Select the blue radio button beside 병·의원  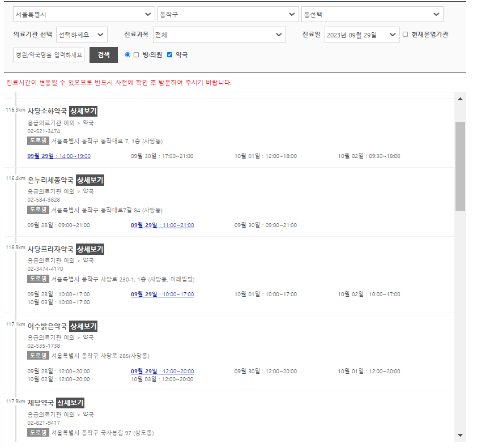click(x=128, y=55)
